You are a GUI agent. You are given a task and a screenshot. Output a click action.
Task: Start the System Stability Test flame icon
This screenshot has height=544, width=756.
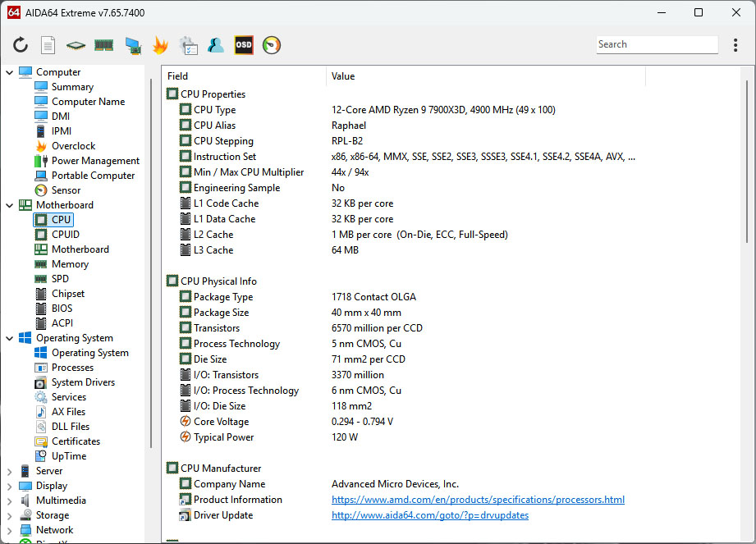160,45
